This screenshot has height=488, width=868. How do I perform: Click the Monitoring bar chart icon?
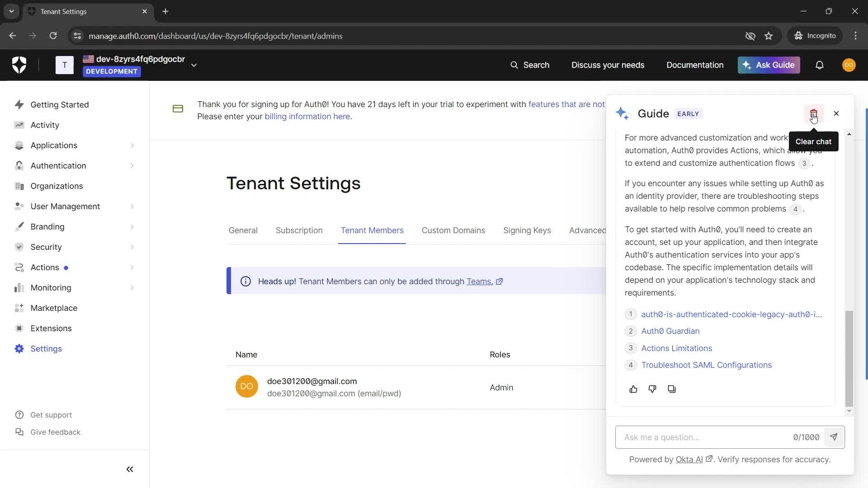pos(19,288)
